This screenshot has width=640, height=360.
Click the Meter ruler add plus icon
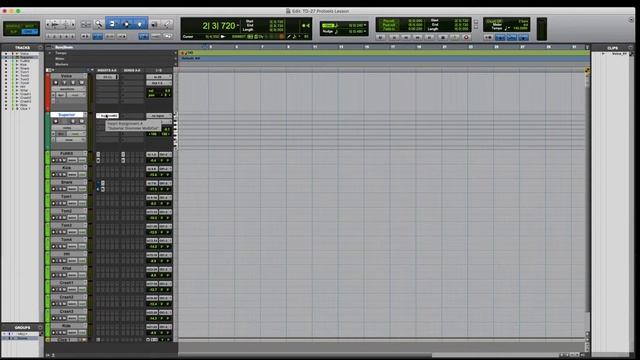[x=176, y=59]
